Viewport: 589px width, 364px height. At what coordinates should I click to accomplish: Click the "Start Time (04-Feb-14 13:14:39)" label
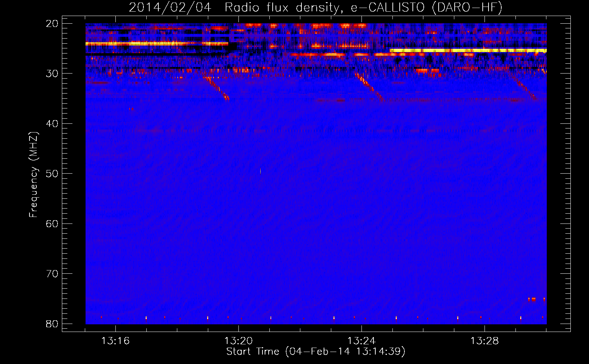[x=316, y=352]
